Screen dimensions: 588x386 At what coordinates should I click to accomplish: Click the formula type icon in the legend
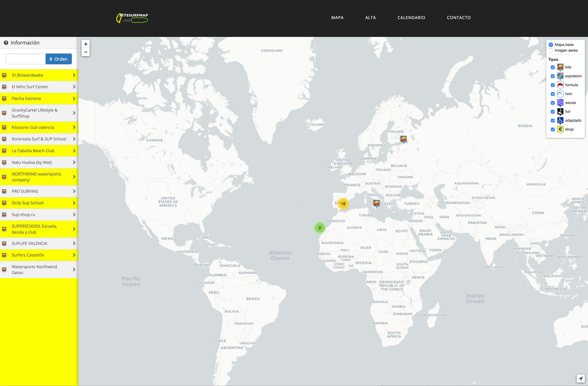click(x=560, y=85)
